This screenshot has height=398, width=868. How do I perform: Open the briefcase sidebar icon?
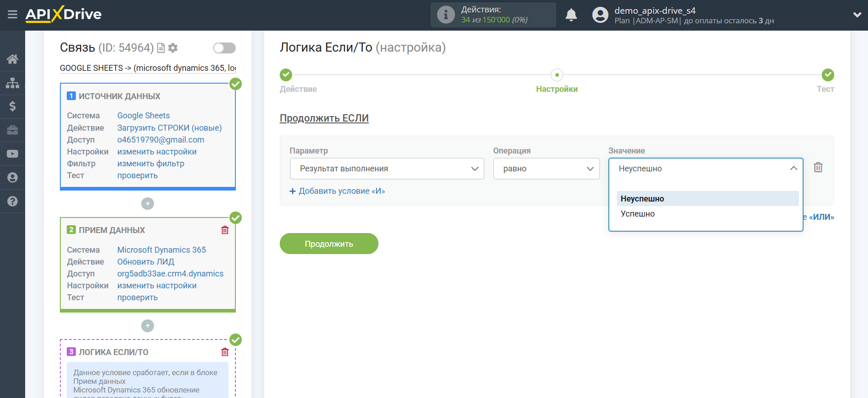12,130
